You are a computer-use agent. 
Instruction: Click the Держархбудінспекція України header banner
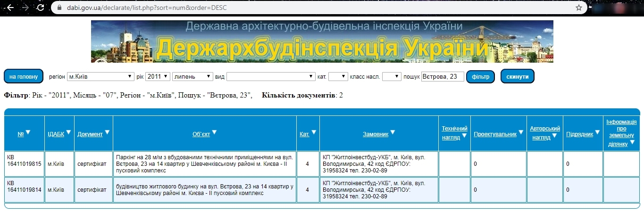coord(322,41)
